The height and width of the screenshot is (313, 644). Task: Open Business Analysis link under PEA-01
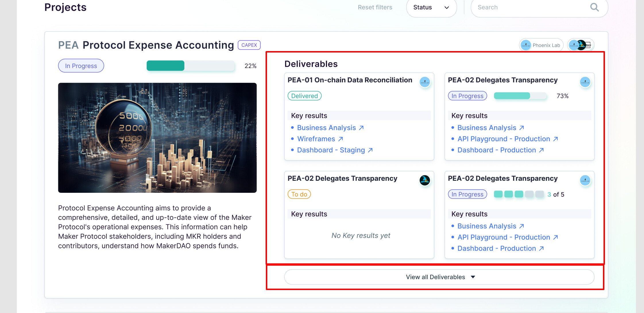[326, 128]
